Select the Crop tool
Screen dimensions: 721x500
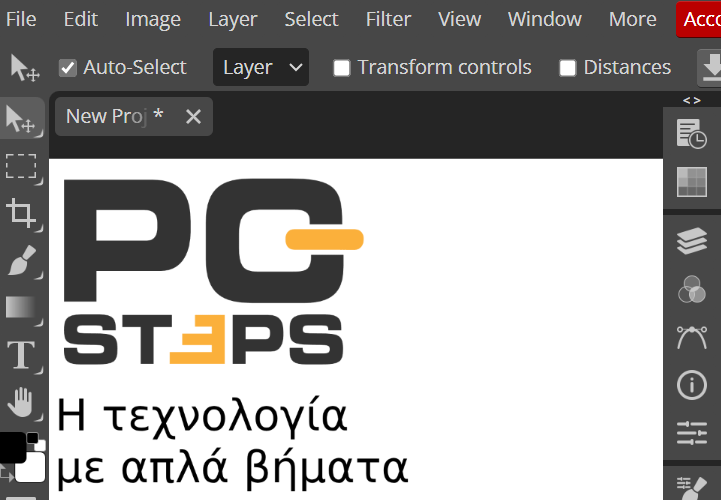coord(22,213)
